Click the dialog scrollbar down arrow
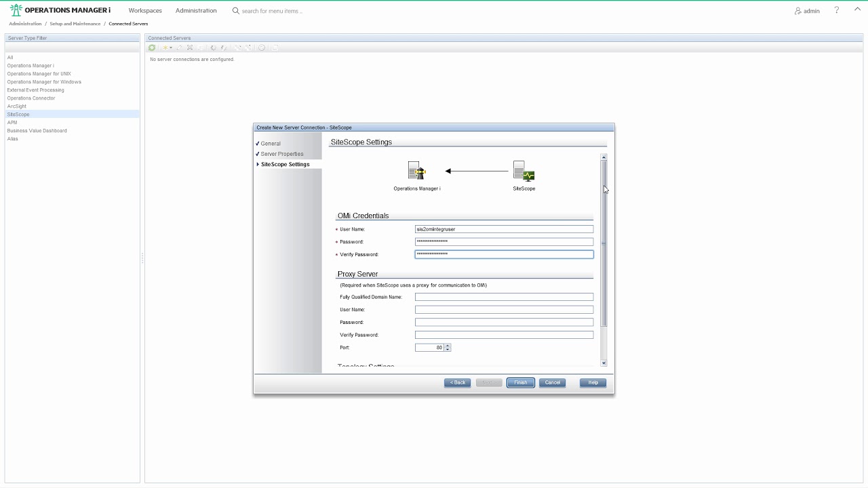868x488 pixels. [x=604, y=363]
